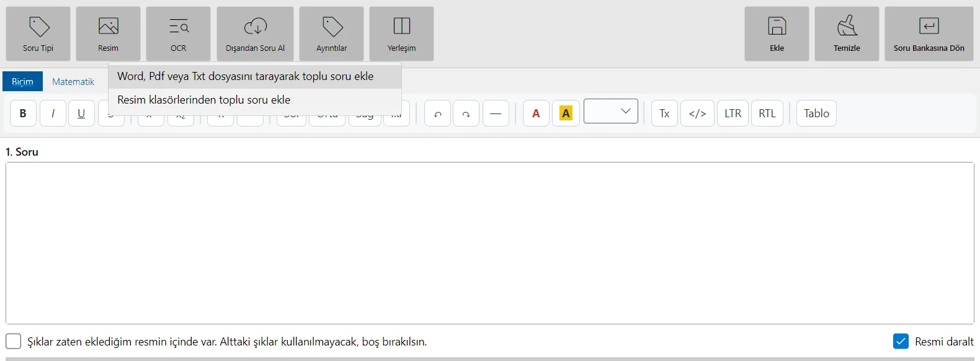Open the Soru Tipi tag button
Image resolution: width=980 pixels, height=361 pixels.
pos(38,34)
